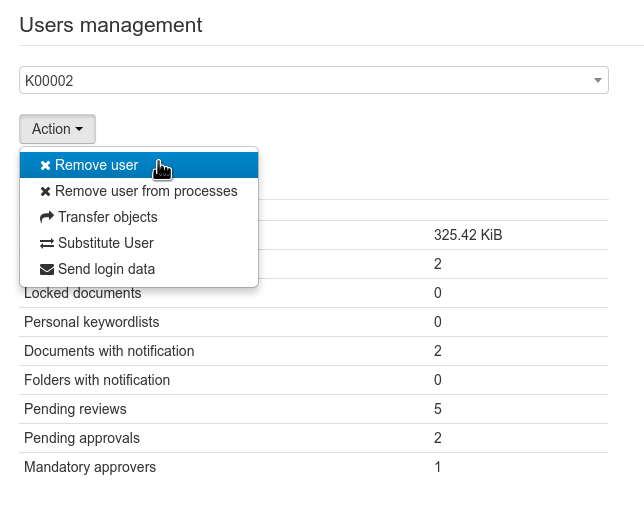Select the Documents with notification row
644x521 pixels.
click(x=109, y=352)
